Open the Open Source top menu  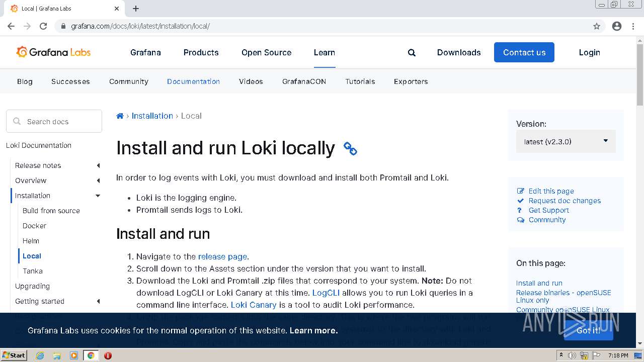[x=266, y=52]
